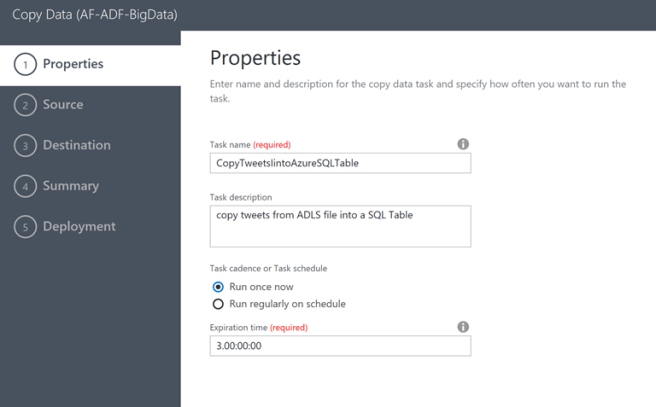Click the step 4 number circle icon
This screenshot has height=407, width=656.
[x=25, y=186]
